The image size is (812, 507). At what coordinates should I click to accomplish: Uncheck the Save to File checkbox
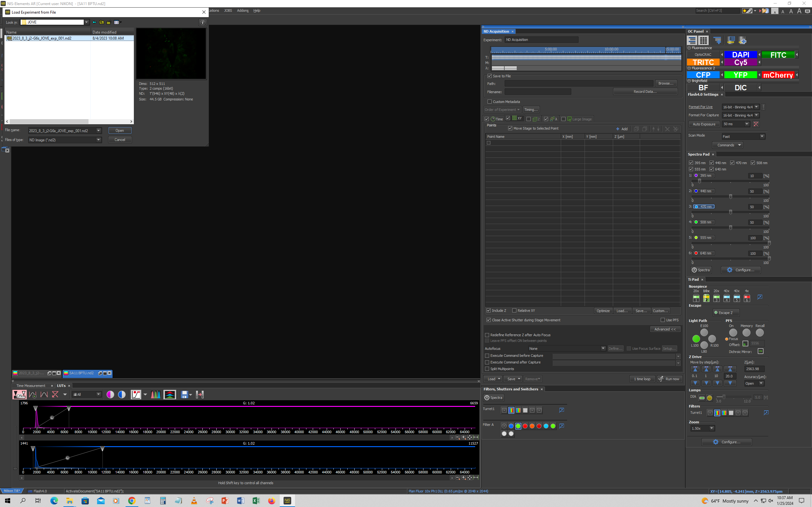click(x=489, y=76)
